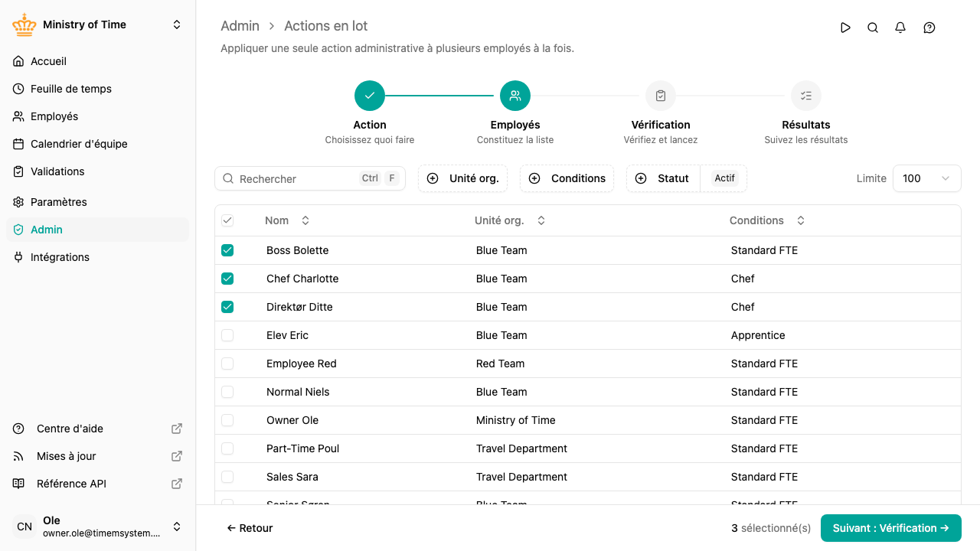Click the Paramètres gear icon
Screen dimensions: 980x551
click(18, 202)
